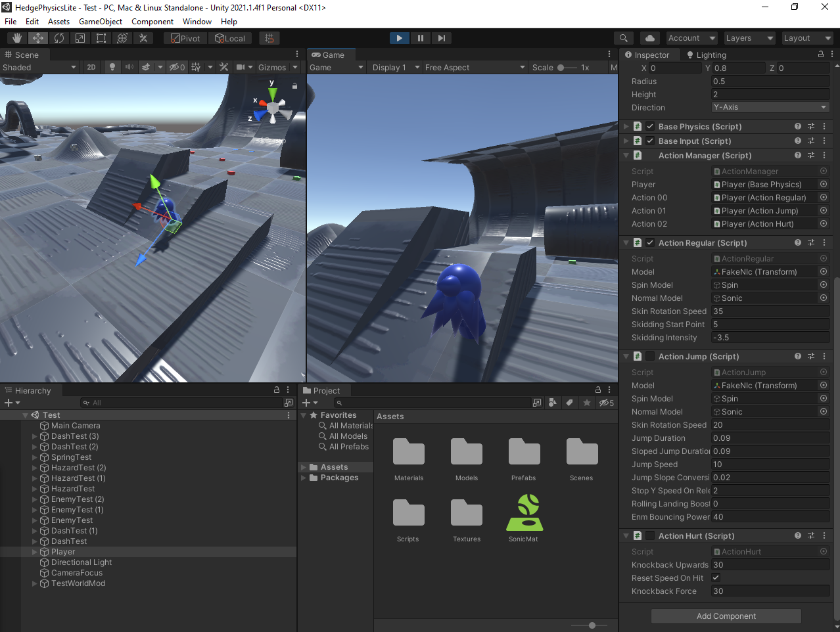Image resolution: width=840 pixels, height=632 pixels.
Task: Open the Display 1 dropdown
Action: (396, 67)
